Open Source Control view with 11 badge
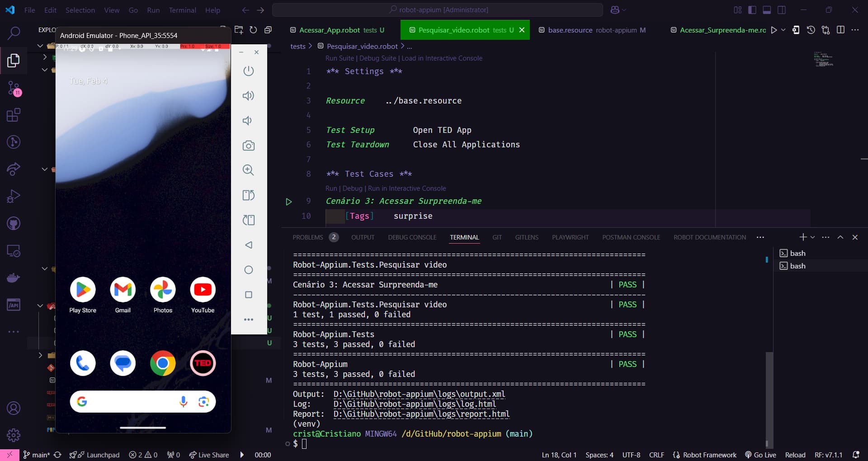868x461 pixels. [x=14, y=88]
